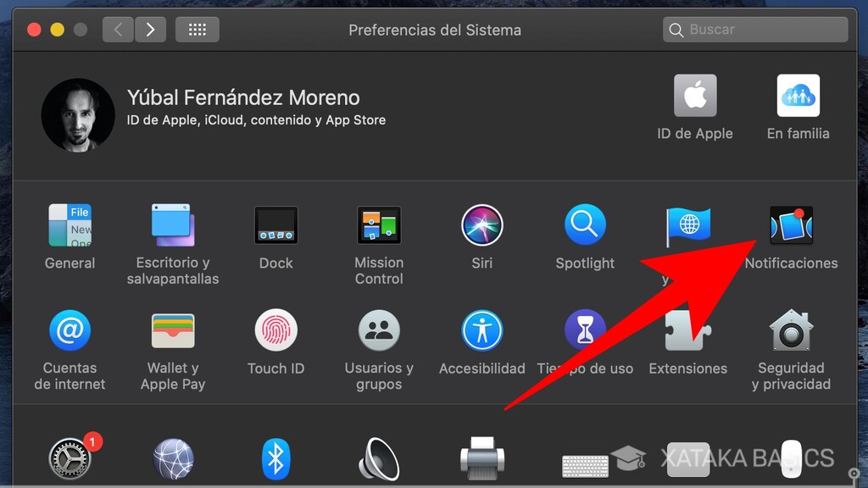
Task: Click the grid view show-all button
Action: pyautogui.click(x=198, y=29)
